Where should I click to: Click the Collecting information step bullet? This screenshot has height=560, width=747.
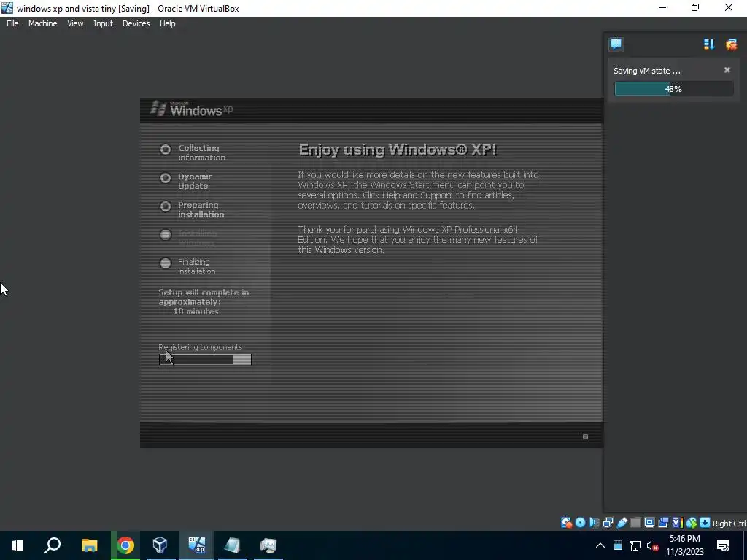click(166, 149)
